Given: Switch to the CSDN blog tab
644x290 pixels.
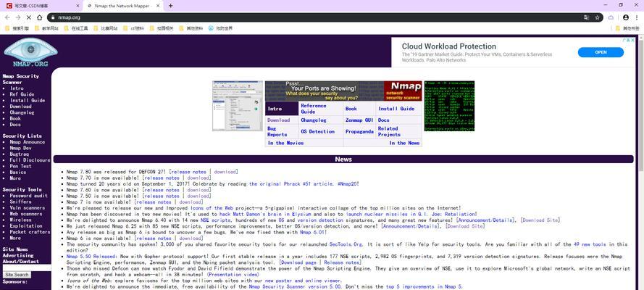Looking at the screenshot, I should click(41, 6).
